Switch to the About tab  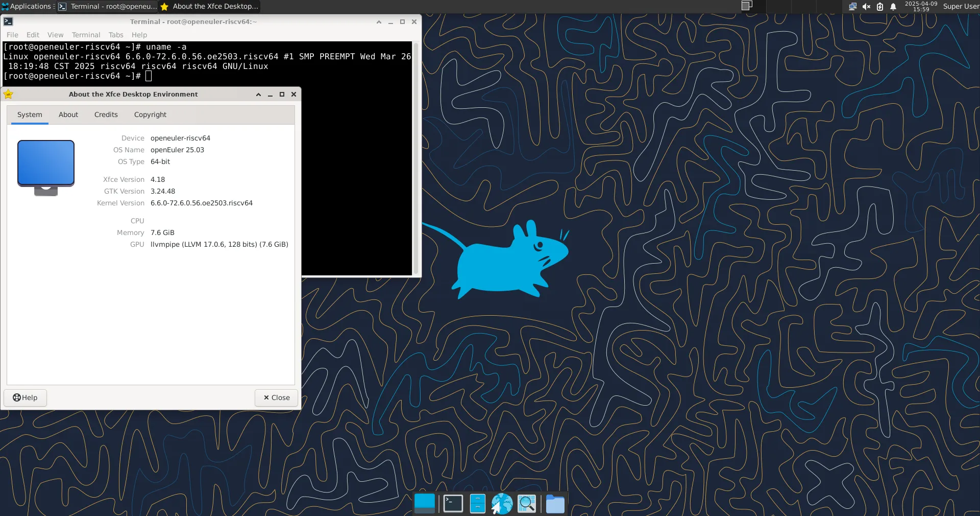pyautogui.click(x=68, y=115)
